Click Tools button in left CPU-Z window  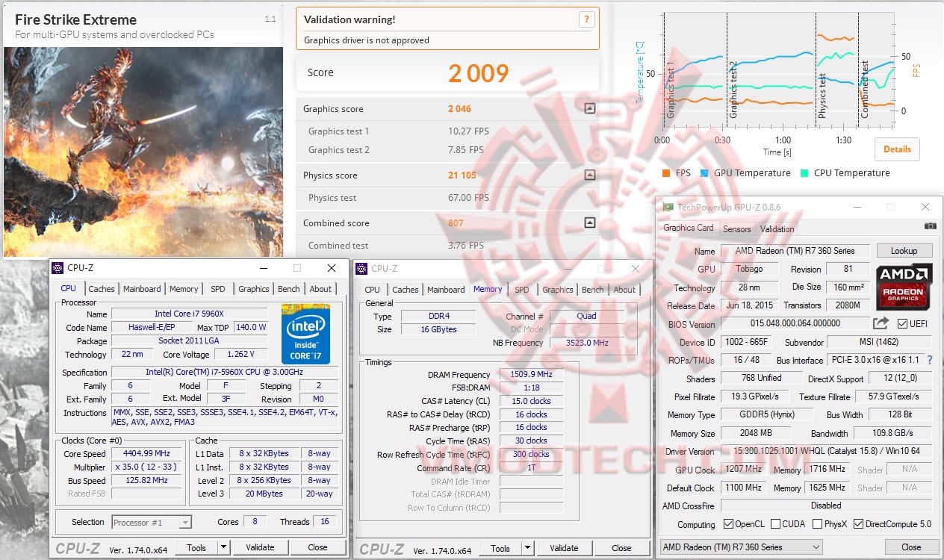(x=196, y=547)
